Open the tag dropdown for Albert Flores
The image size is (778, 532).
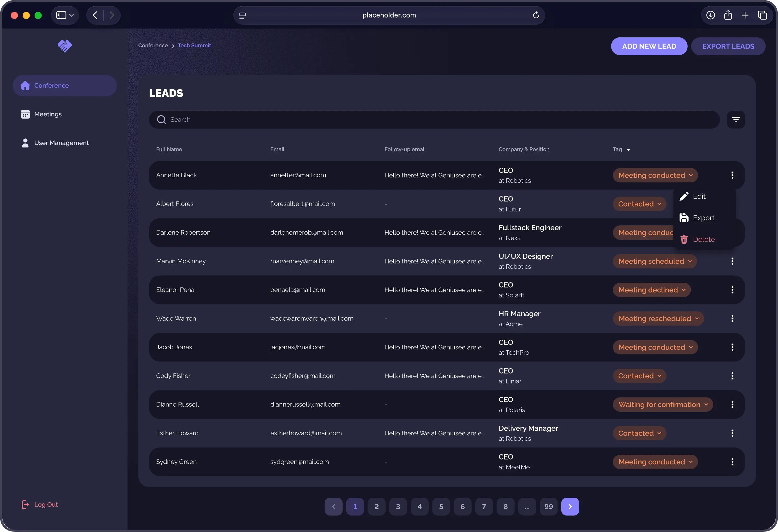point(639,204)
